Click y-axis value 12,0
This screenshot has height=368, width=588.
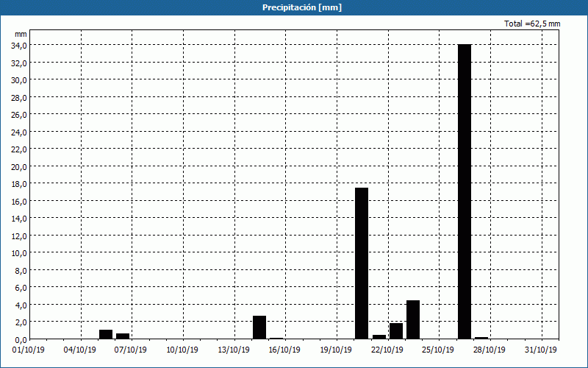19,236
